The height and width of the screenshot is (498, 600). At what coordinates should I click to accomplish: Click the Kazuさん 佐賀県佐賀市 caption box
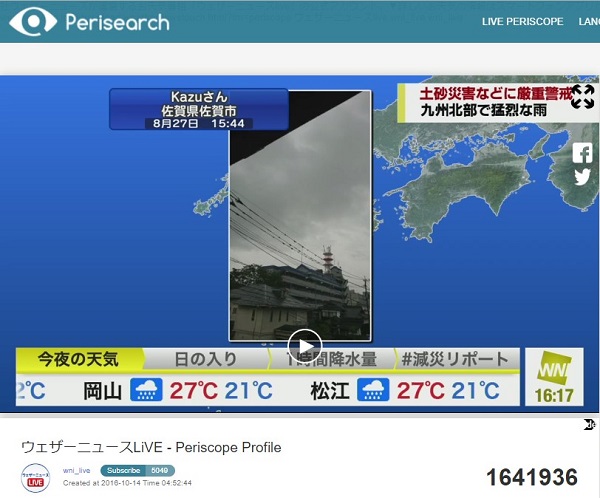[x=199, y=109]
